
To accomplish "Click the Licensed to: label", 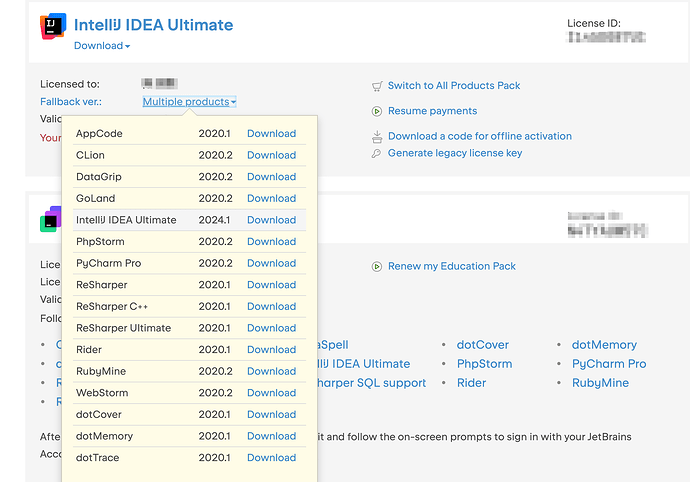I will (x=70, y=84).
